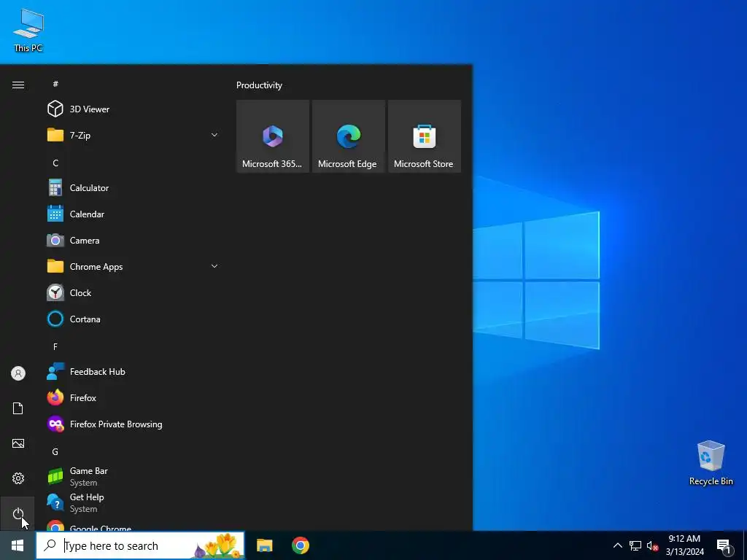Click the Windows Start button
Screen dimensions: 747x560
coord(18,545)
